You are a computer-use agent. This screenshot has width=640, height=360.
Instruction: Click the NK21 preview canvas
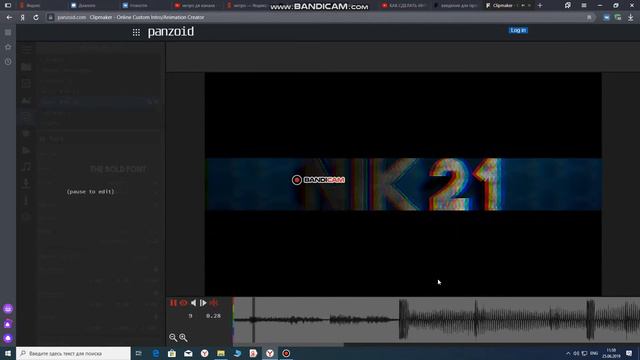403,184
